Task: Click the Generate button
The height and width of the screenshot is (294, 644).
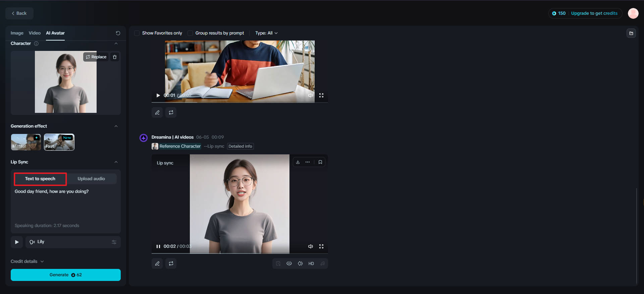Action: (66, 275)
